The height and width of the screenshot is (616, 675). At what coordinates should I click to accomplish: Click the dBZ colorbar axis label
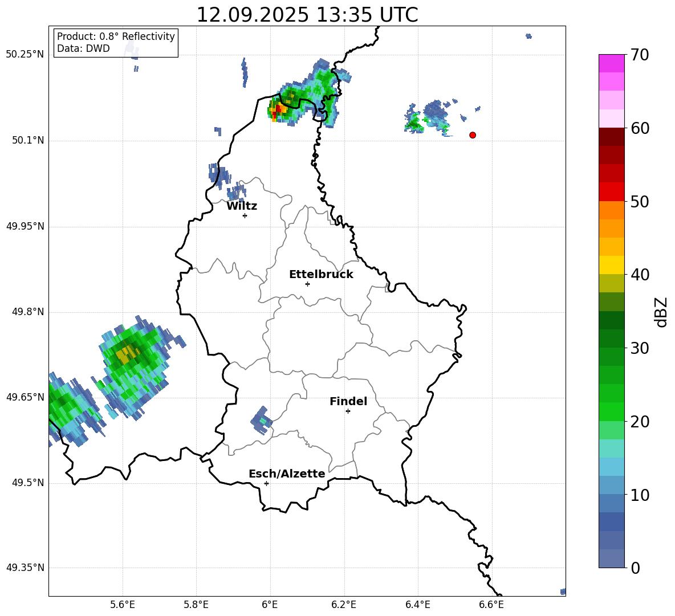point(661,312)
